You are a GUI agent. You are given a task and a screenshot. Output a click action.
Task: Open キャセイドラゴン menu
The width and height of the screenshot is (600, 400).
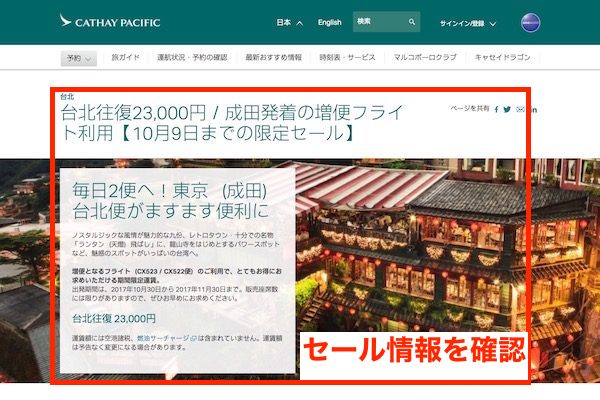coord(502,57)
